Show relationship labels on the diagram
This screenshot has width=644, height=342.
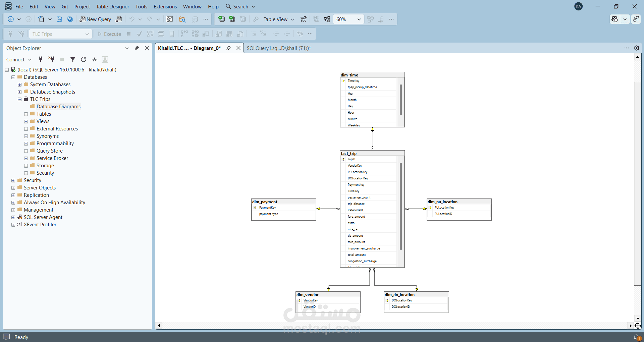point(303,19)
